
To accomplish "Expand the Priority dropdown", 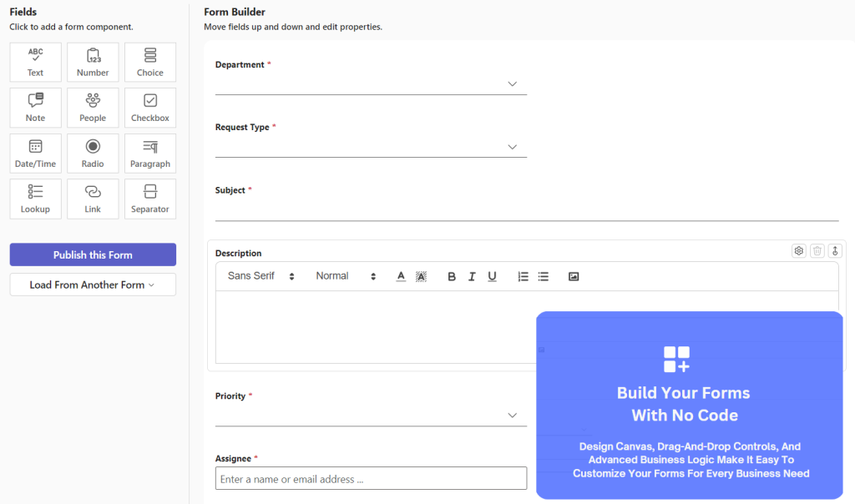I will [371, 416].
